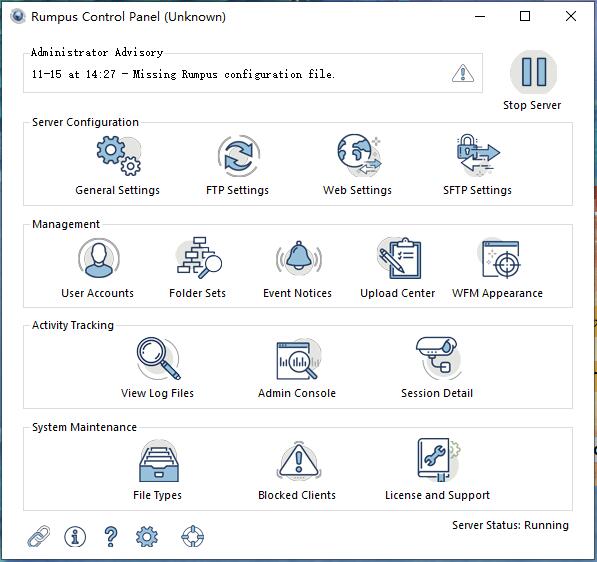Click the "License and Support" label
597x562 pixels.
(437, 495)
